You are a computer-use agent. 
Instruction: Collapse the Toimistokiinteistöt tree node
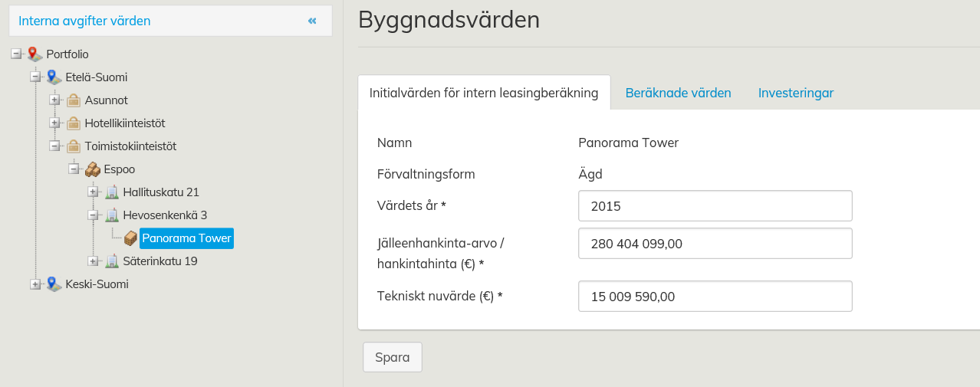tap(54, 146)
